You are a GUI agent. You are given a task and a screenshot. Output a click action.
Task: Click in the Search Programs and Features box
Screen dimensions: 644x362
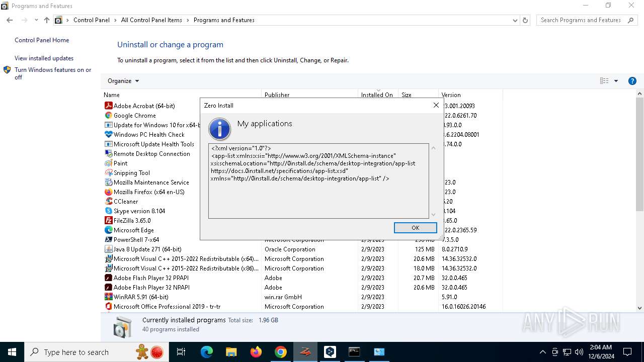point(581,20)
